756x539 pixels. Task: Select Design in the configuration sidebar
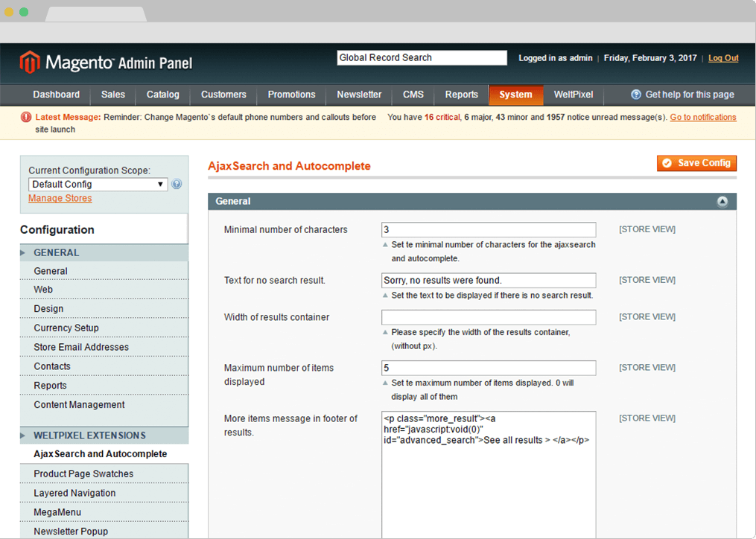104,308
